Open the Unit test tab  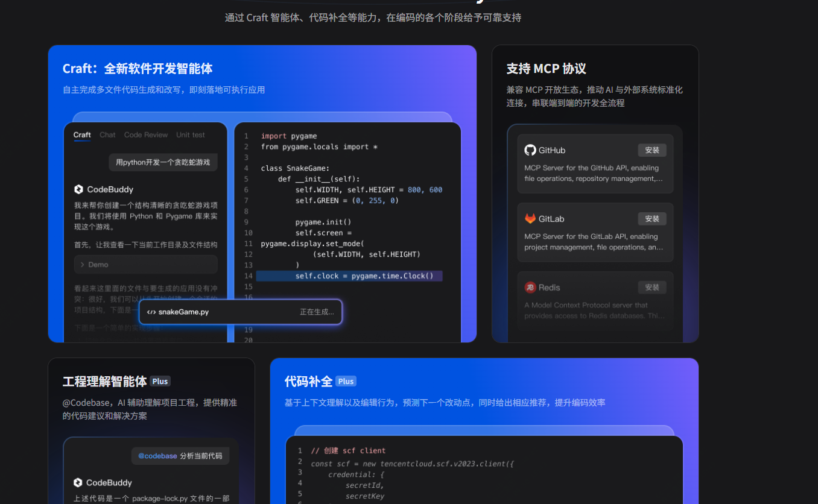pyautogui.click(x=191, y=135)
